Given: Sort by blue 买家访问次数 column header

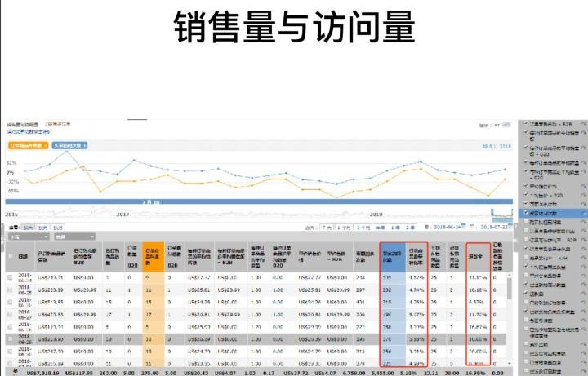Looking at the screenshot, I should point(392,257).
